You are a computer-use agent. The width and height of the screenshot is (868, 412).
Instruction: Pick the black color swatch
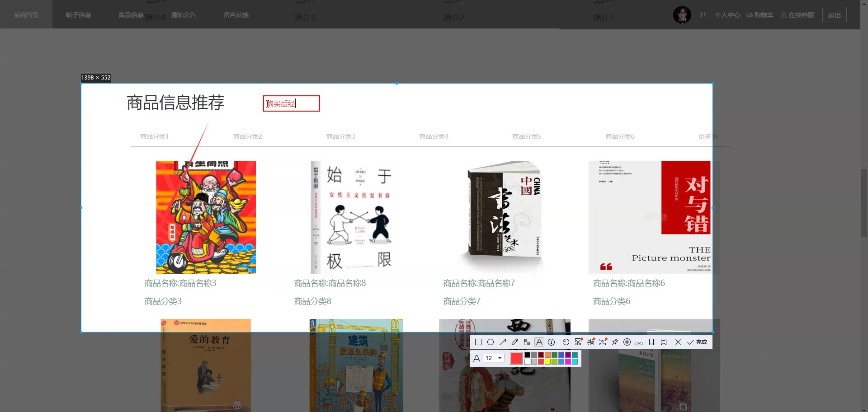click(527, 355)
